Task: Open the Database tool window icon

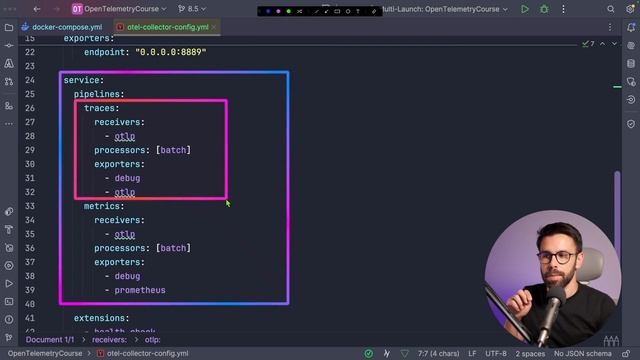Action: click(631, 63)
